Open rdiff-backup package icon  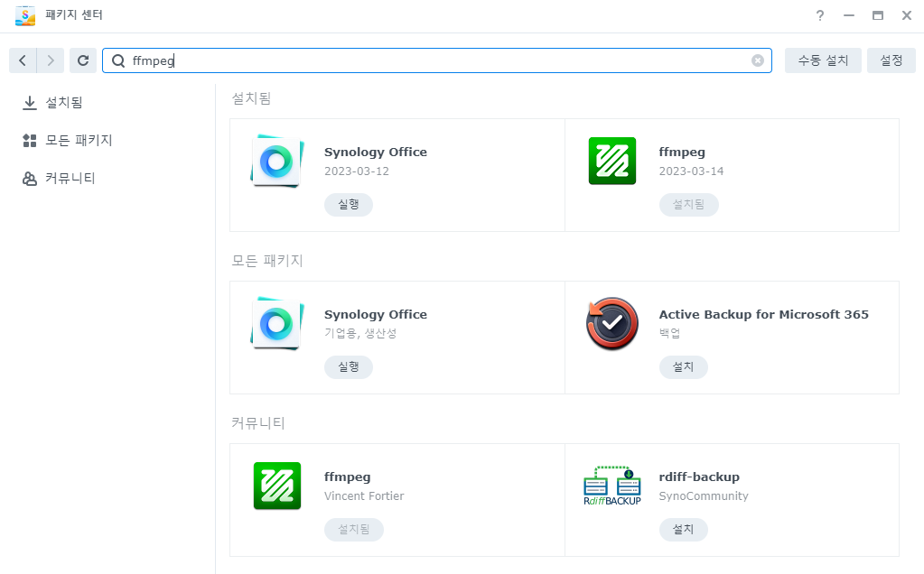point(611,486)
